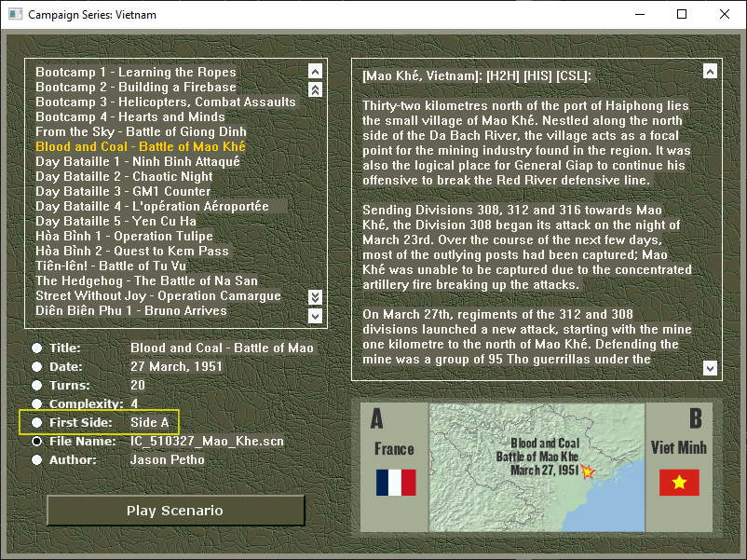Viewport: 747px width, 560px height.
Task: Select the File Name radio button
Action: [x=36, y=442]
